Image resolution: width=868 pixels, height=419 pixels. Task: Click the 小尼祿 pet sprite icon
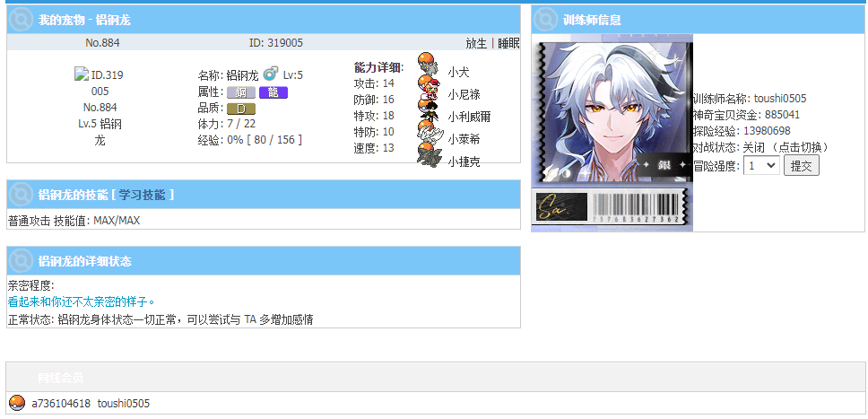[429, 87]
